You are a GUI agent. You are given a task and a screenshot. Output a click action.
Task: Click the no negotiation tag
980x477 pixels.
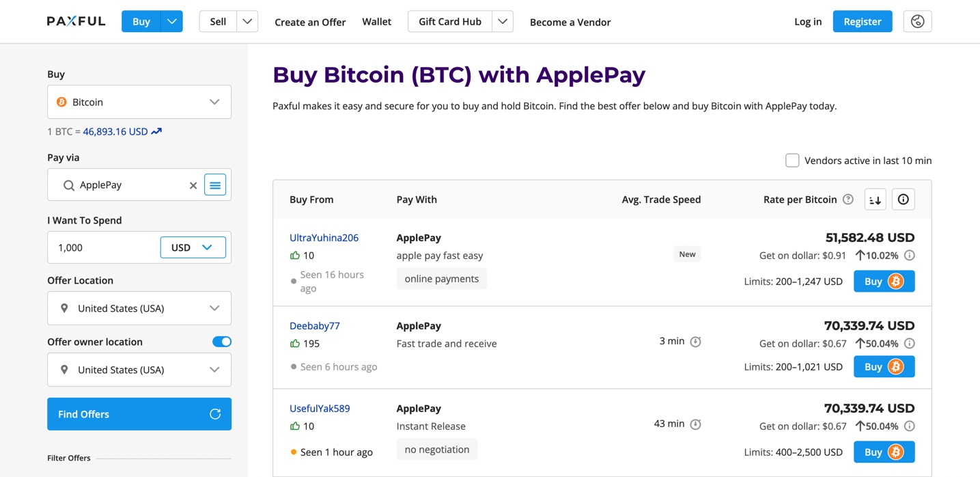(437, 450)
